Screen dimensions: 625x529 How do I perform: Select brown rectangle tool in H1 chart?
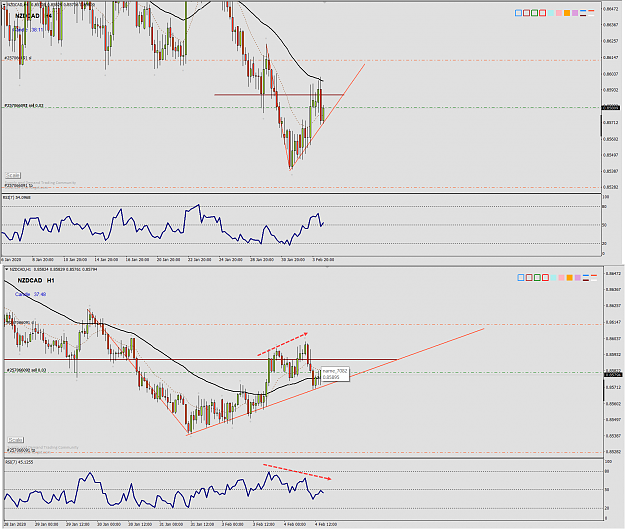pos(529,277)
